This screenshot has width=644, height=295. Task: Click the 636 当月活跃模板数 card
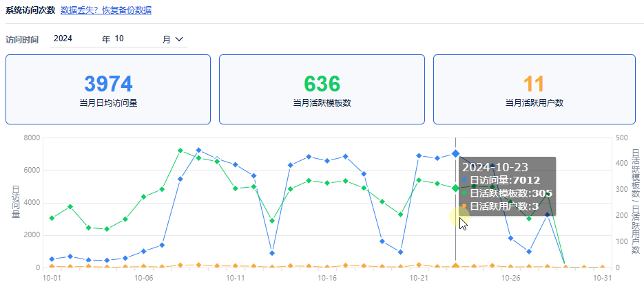[x=322, y=89]
